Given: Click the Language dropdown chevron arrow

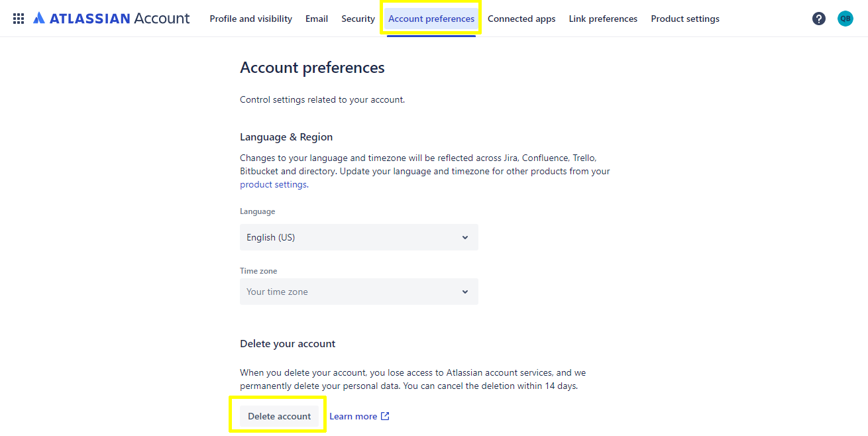Looking at the screenshot, I should point(465,237).
